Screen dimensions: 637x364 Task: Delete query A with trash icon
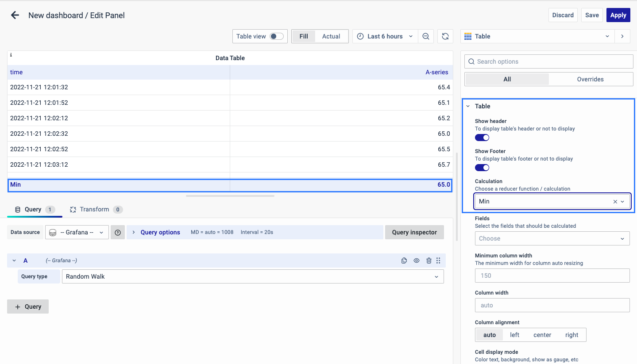click(429, 261)
